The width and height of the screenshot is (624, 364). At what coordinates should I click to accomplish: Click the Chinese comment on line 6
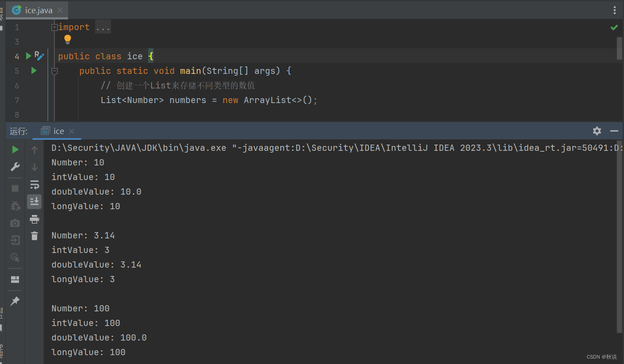pos(178,85)
